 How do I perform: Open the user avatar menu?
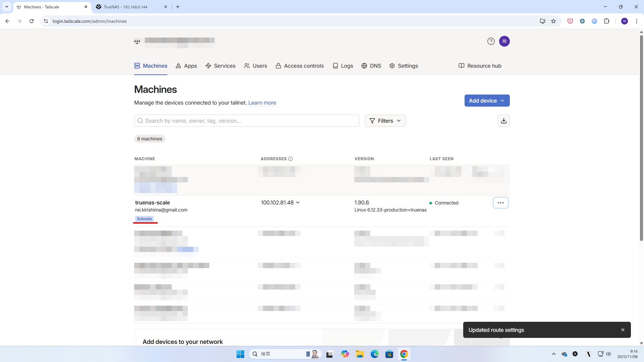[x=504, y=41]
